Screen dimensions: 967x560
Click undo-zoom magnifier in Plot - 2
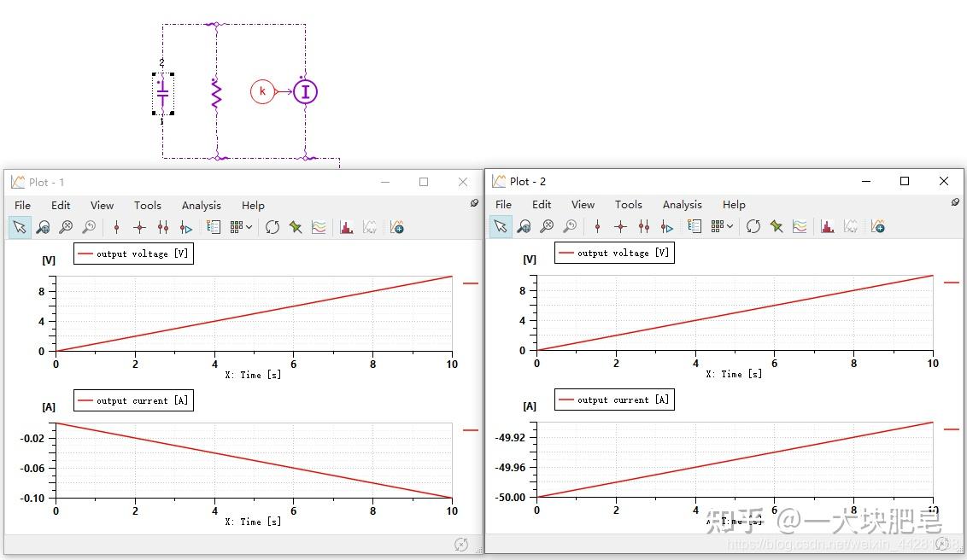pos(570,226)
